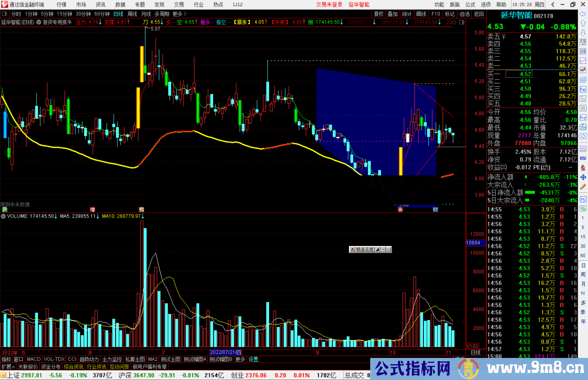The image size is (588, 380).
Task: Click the 返回 return button
Action: pyautogui.click(x=479, y=14)
